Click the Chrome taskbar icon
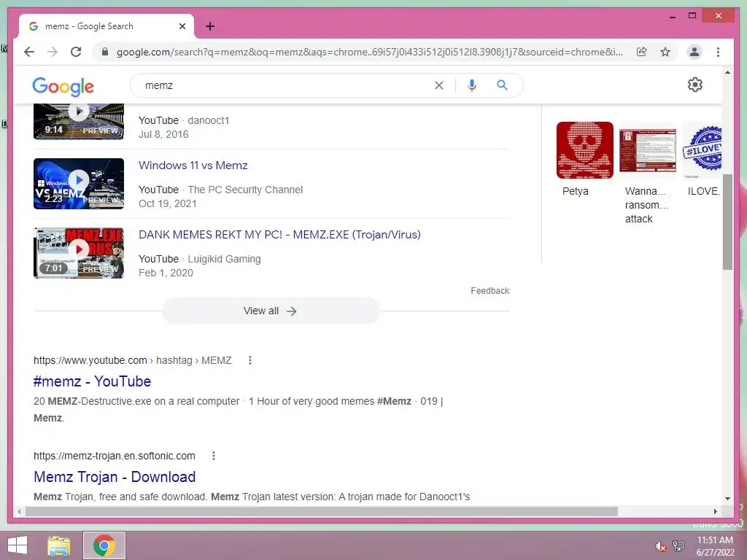Viewport: 747px width, 560px height. 104,545
